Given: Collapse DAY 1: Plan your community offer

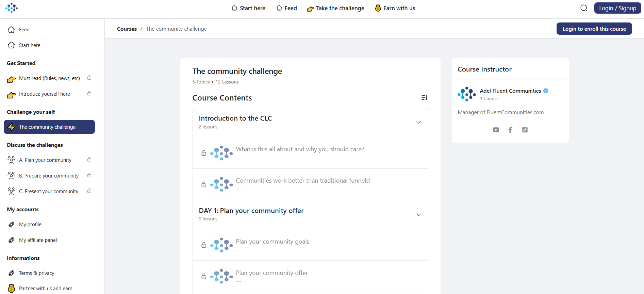Looking at the screenshot, I should click(x=419, y=215).
